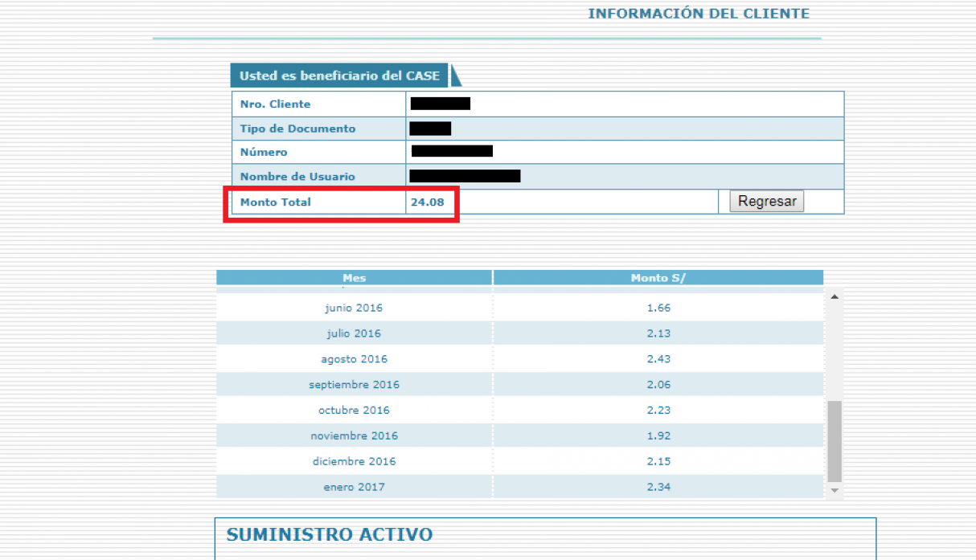The height and width of the screenshot is (560, 976).
Task: Click the amount 2.06 for septiembre
Action: 658,385
